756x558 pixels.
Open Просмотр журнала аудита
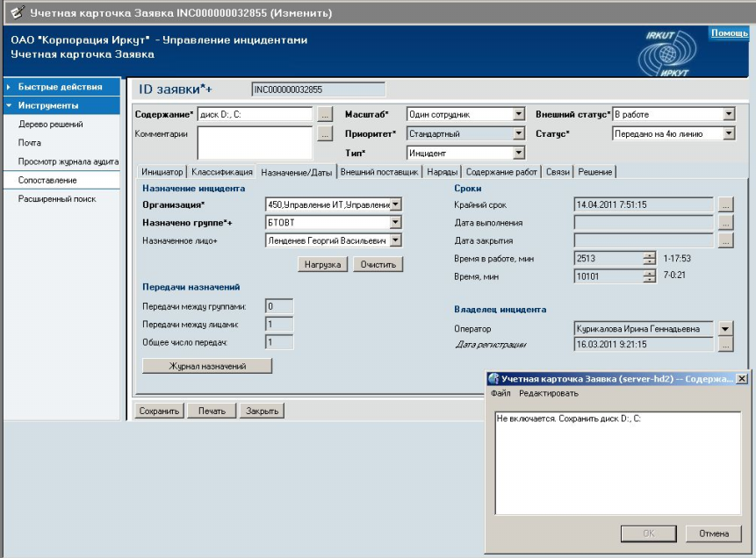[68, 161]
